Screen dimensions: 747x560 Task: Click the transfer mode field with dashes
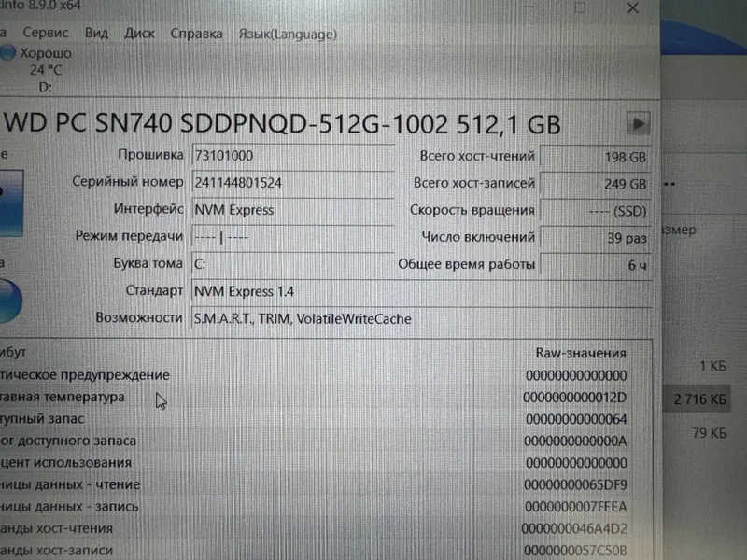coord(292,237)
